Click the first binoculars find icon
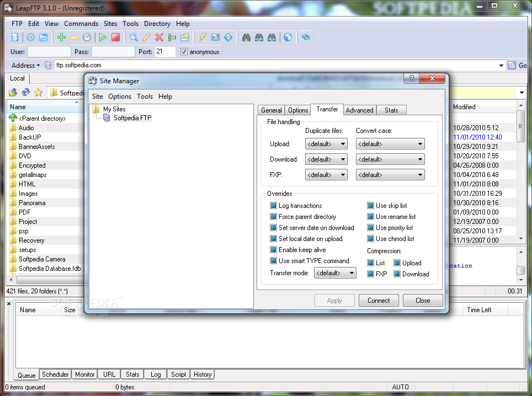 click(246, 38)
